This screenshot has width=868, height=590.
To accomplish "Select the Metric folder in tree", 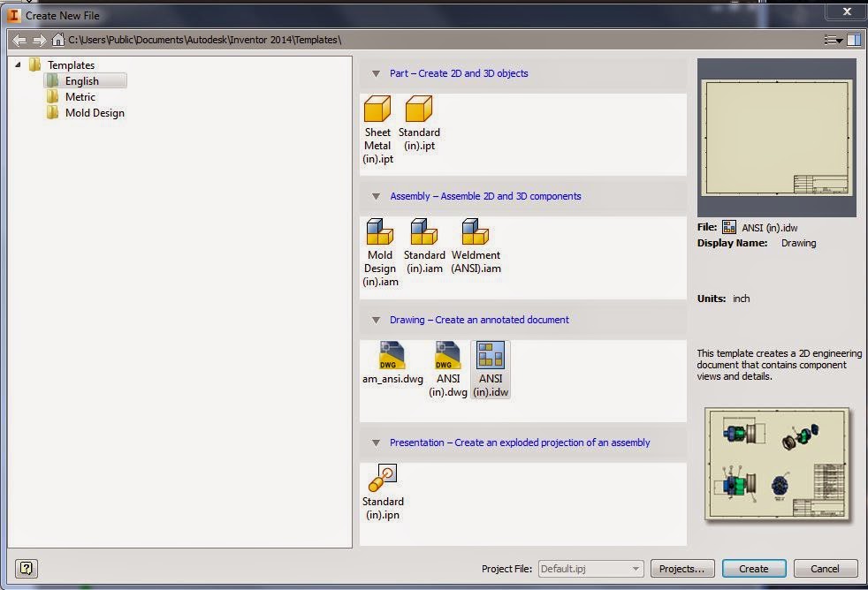I will [x=72, y=97].
